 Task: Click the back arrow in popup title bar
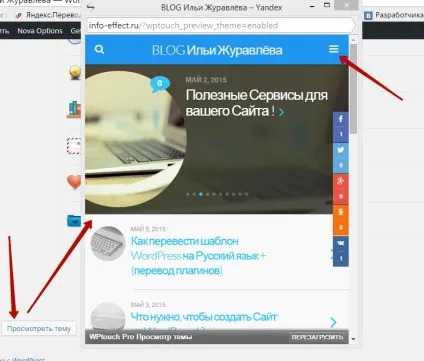(91, 7)
